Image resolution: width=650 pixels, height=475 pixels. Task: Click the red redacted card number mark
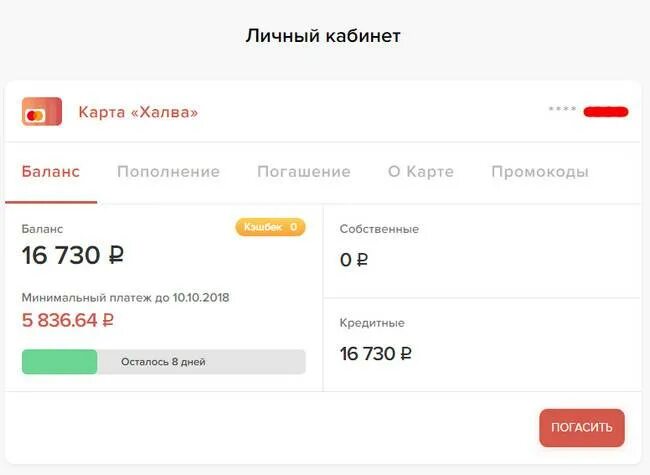coord(606,111)
